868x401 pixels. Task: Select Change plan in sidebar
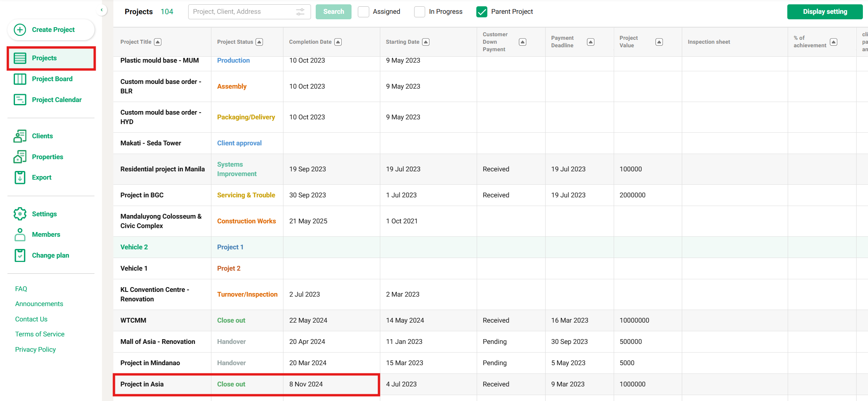[x=50, y=255]
